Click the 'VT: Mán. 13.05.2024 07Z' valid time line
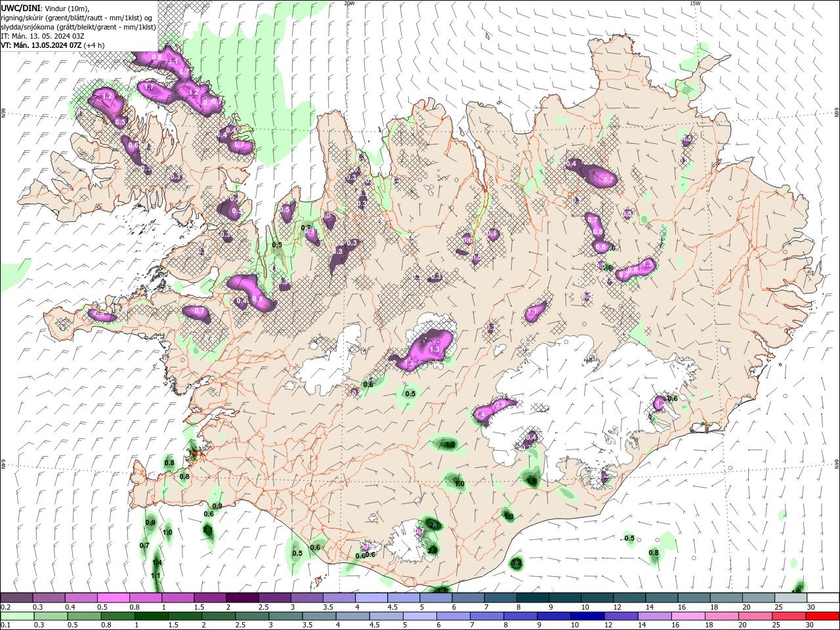The image size is (840, 630). [x=41, y=45]
